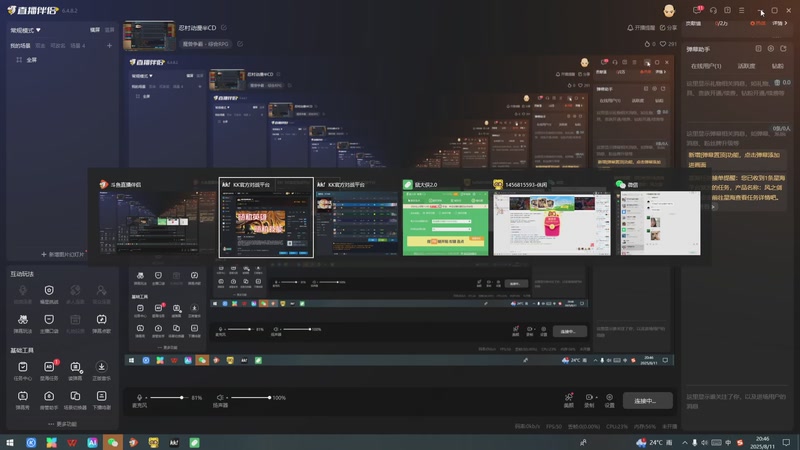
Task: Open the 弹幕玩法 interaction icon
Action: [22, 323]
